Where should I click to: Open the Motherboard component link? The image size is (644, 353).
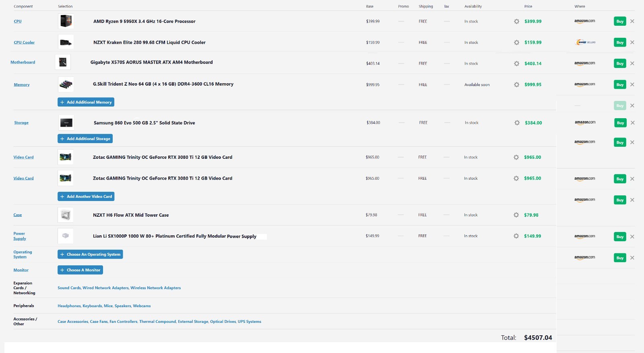[23, 62]
